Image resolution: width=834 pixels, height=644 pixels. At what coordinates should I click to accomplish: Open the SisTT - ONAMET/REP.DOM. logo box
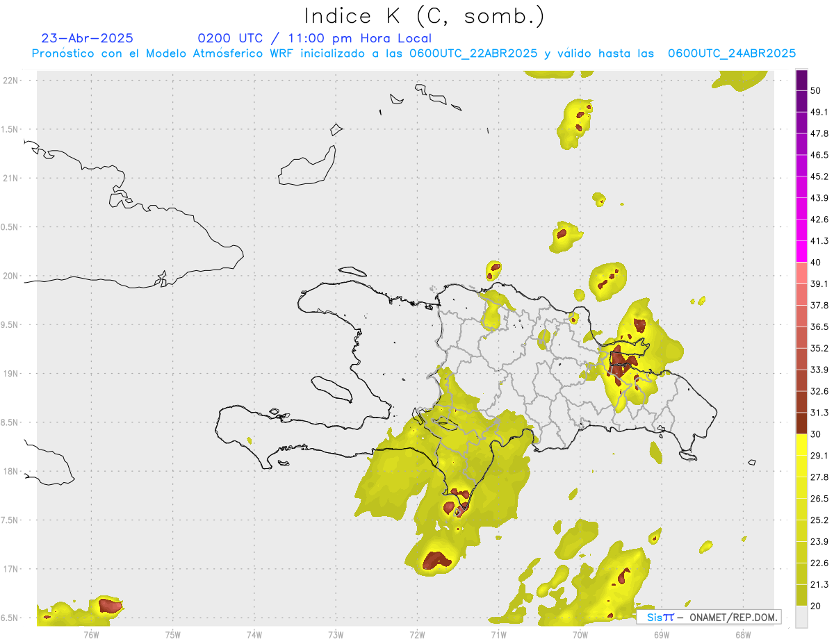click(x=709, y=617)
